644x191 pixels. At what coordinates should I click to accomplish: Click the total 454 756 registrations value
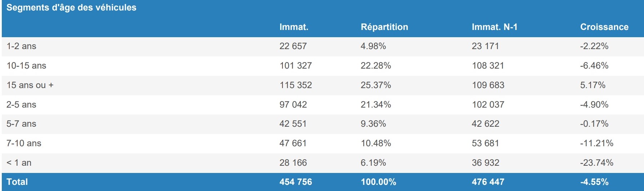[296, 182]
